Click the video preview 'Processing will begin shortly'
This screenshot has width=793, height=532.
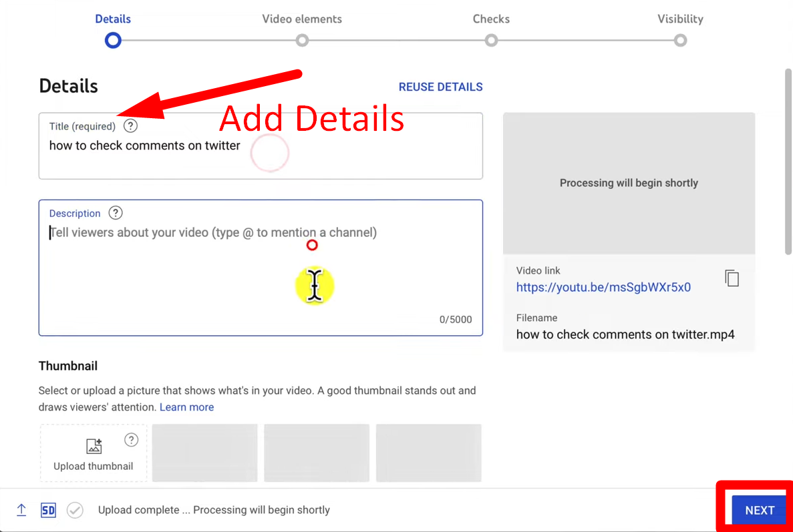629,183
